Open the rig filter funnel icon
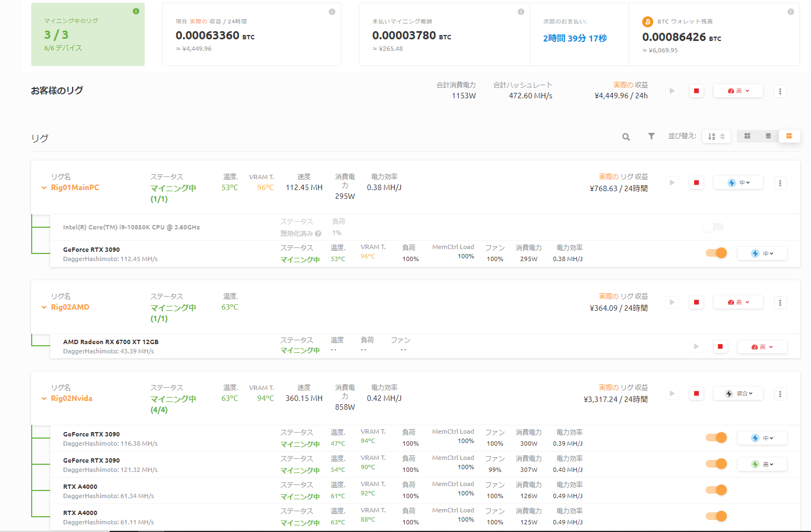This screenshot has width=811, height=532. tap(652, 136)
